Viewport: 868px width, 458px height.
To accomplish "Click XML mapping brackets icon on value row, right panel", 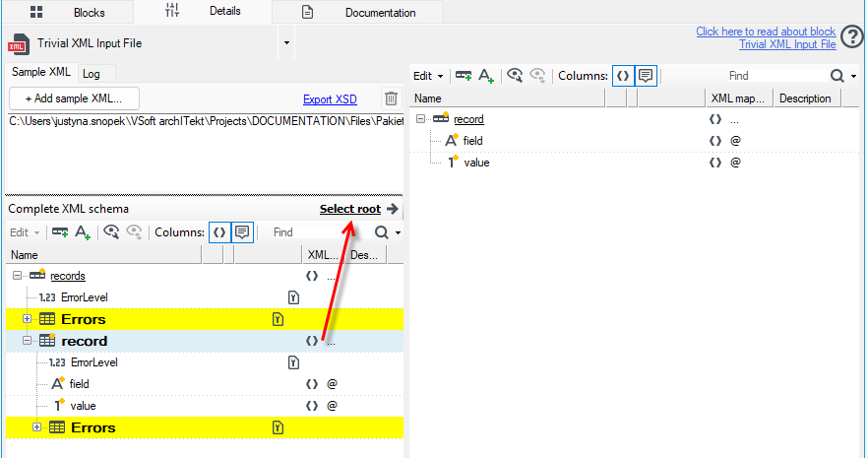I will [715, 163].
